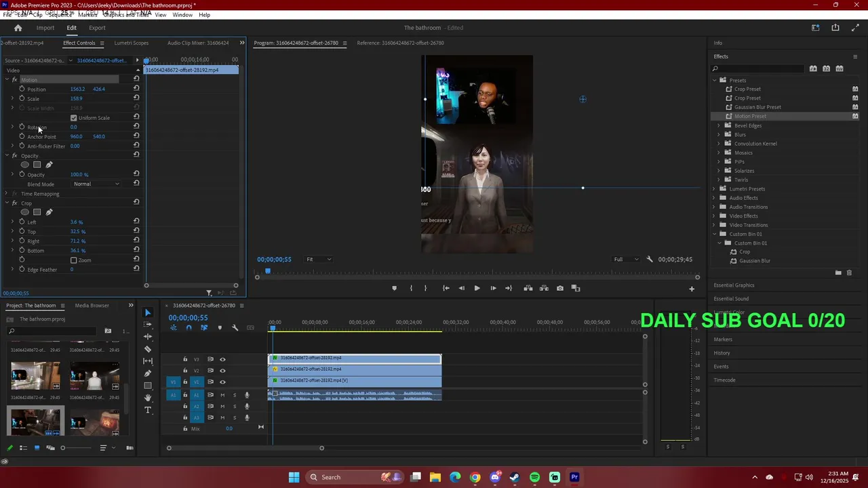
Task: Select the Rectangle tool
Action: 148,386
